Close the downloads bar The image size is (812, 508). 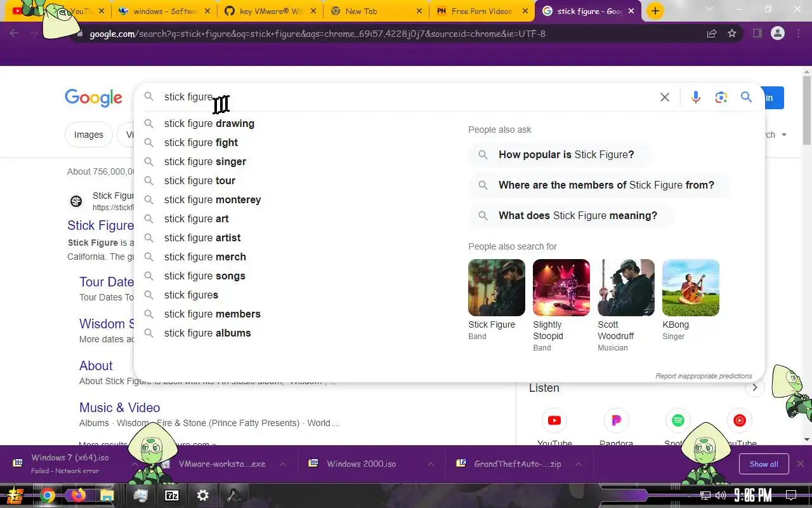(x=801, y=464)
